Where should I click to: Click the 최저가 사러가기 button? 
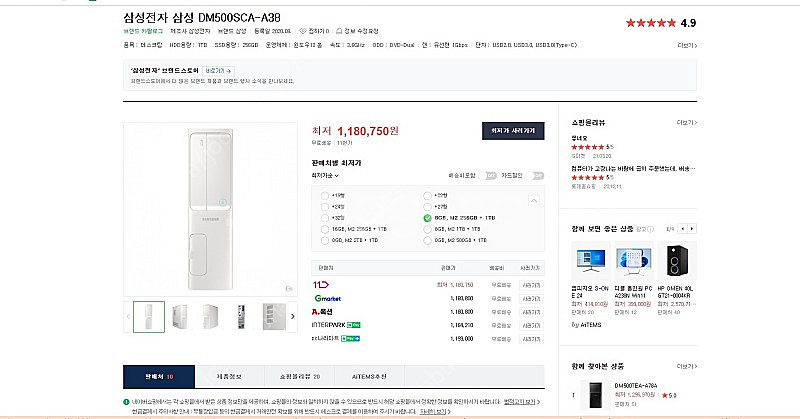(513, 131)
